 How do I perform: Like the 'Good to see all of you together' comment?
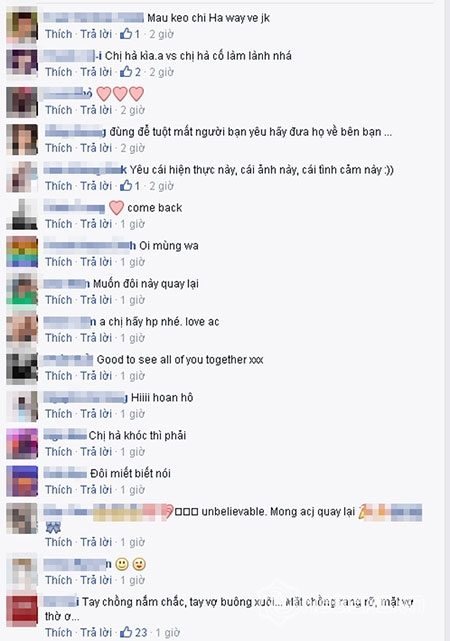[x=59, y=376]
